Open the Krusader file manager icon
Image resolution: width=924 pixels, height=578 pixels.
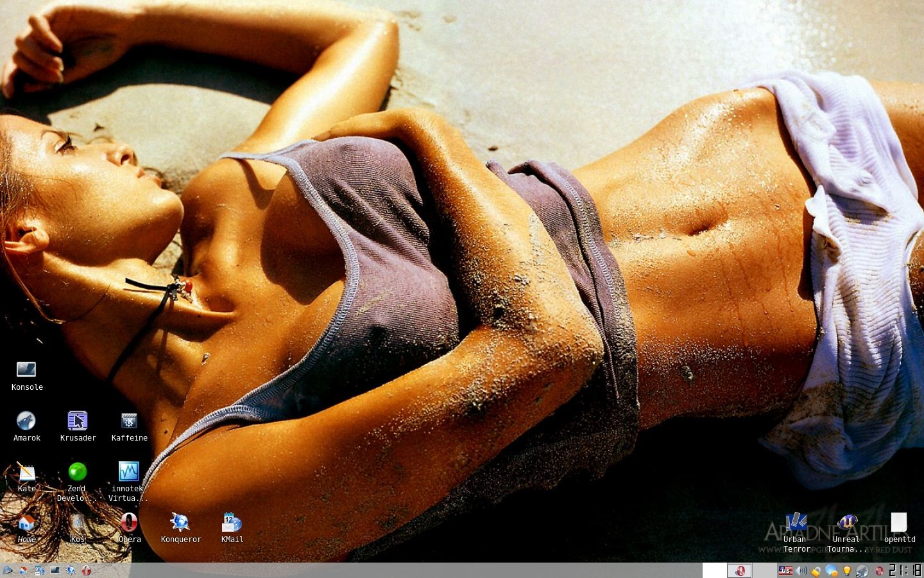pos(78,426)
